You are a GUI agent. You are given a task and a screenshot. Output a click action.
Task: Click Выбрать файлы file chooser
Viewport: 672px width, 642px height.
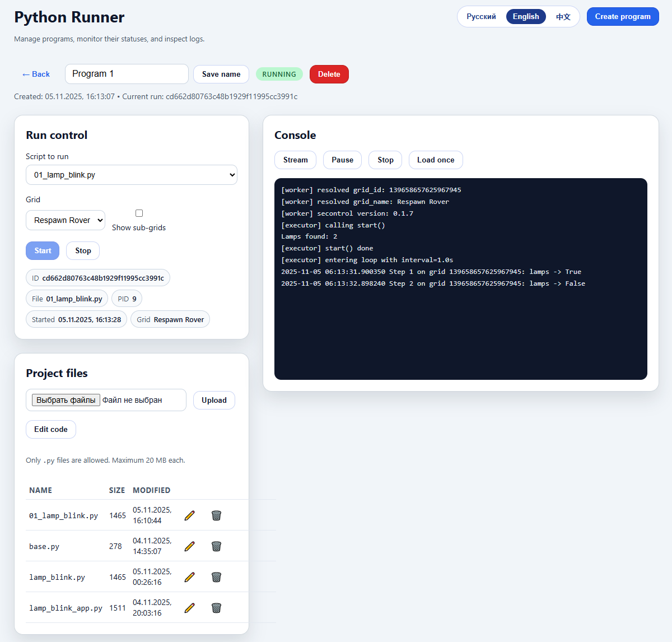[66, 400]
